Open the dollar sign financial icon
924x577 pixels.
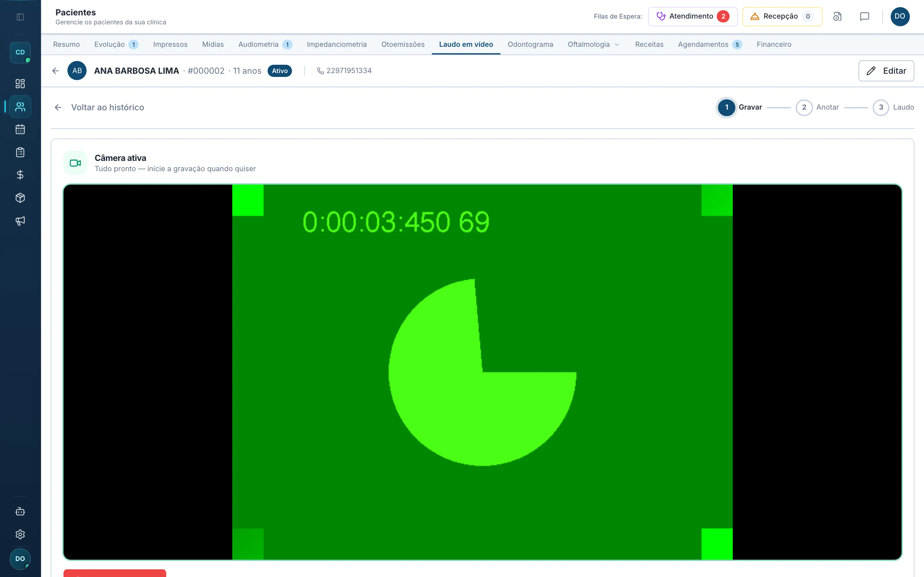pos(20,175)
